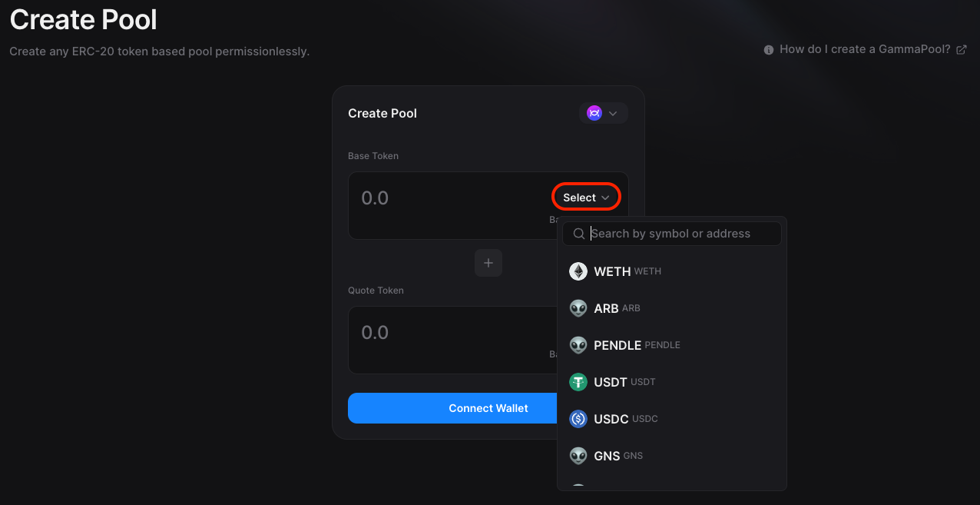Viewport: 980px width, 505px height.
Task: Click the WETH Ethereum token icon
Action: point(578,271)
